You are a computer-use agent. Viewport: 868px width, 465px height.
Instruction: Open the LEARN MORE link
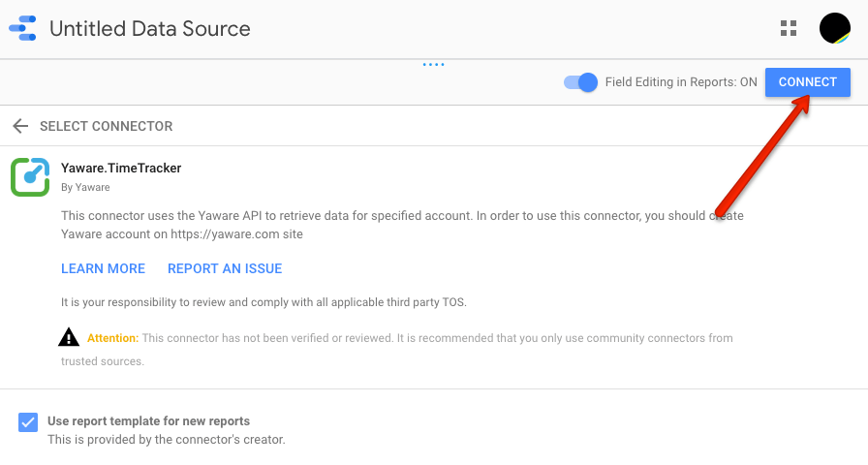tap(103, 268)
